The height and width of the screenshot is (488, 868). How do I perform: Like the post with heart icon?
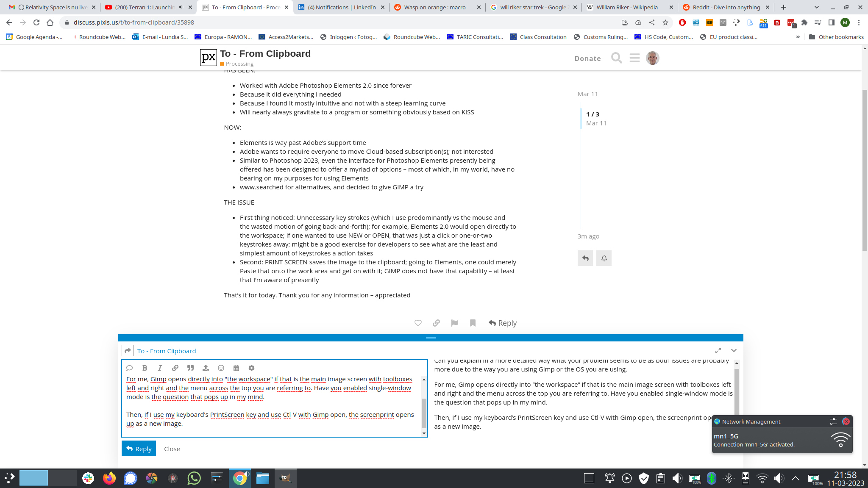coord(418,323)
